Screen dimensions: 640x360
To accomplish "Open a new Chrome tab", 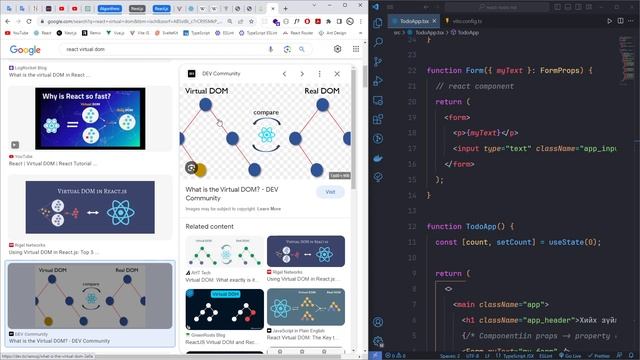I will (285, 8).
